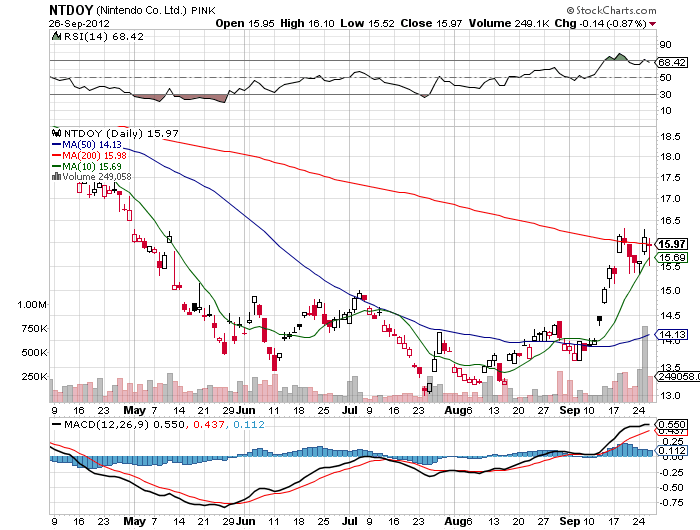
Task: Click the Open 15.95 value
Action: (x=245, y=23)
